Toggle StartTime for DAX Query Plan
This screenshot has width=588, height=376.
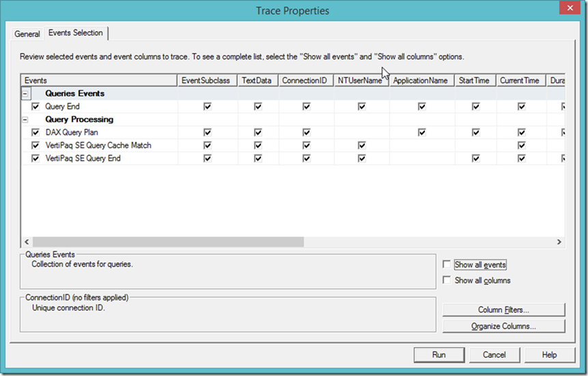[x=476, y=132]
